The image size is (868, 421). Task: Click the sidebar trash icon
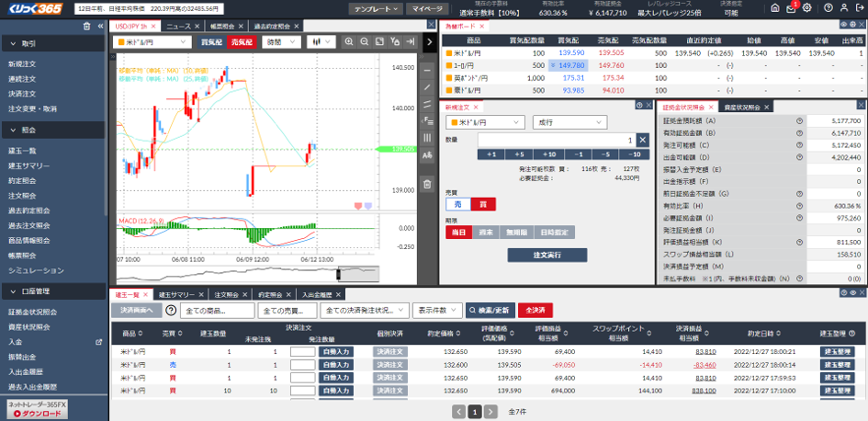pyautogui.click(x=86, y=26)
